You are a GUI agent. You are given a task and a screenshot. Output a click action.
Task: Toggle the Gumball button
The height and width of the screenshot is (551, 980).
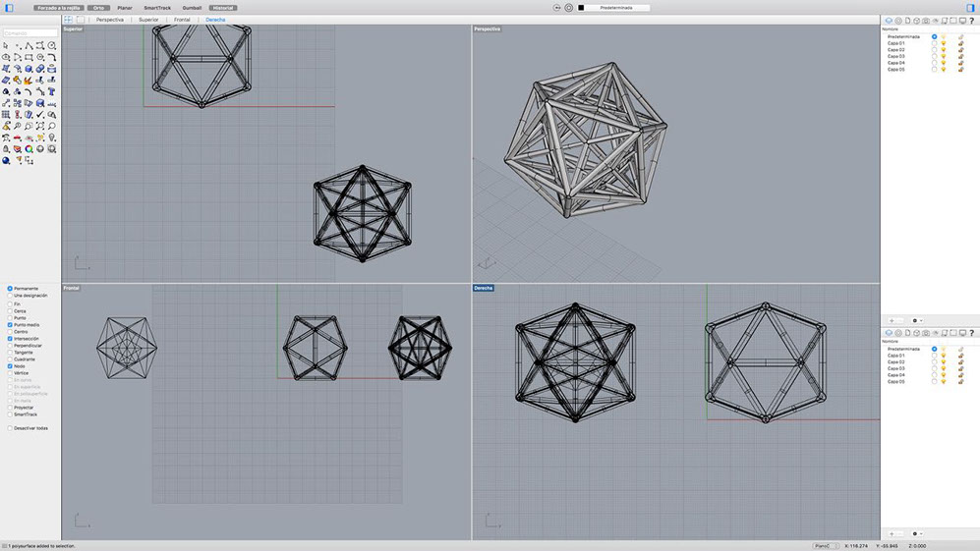click(x=192, y=8)
